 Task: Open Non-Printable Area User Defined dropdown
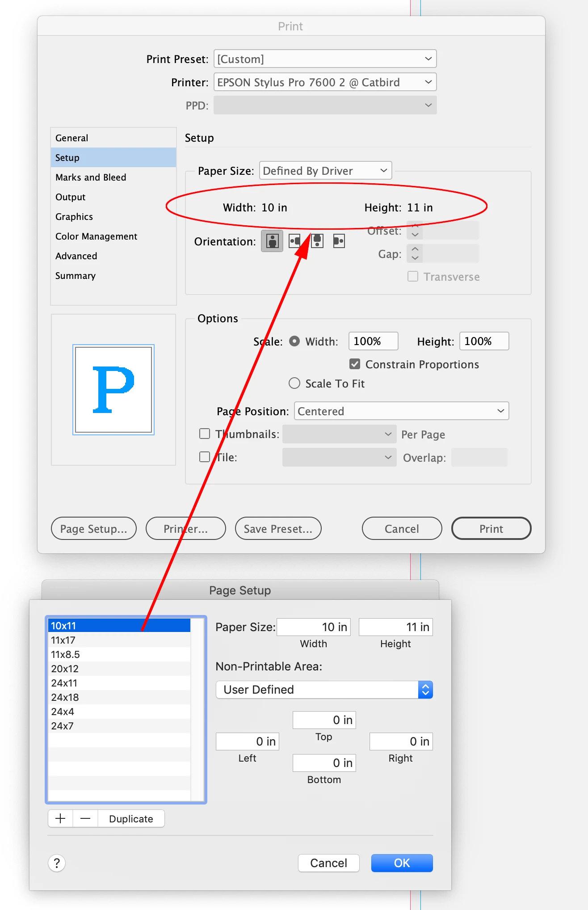tap(324, 690)
